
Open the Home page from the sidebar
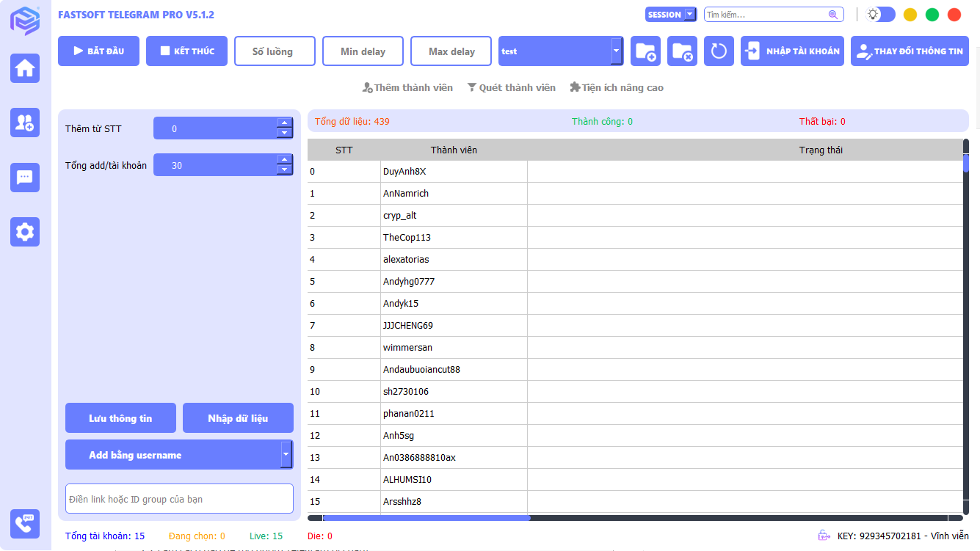(x=25, y=67)
